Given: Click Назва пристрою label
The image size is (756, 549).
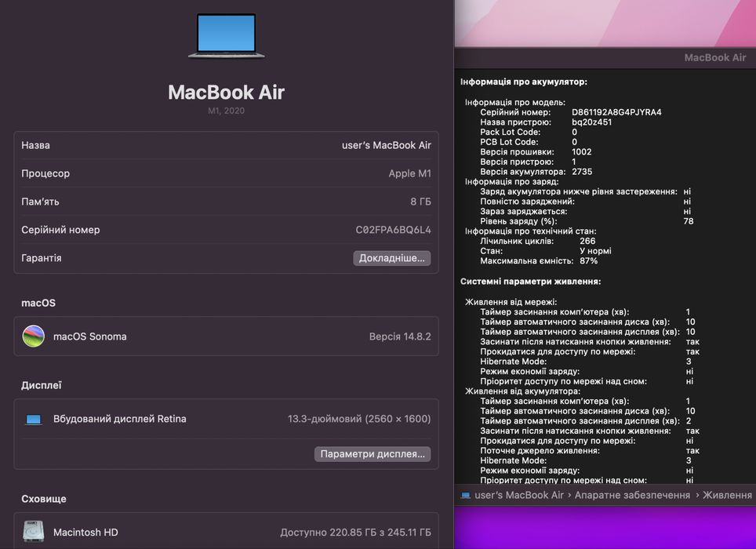Looking at the screenshot, I should [515, 122].
